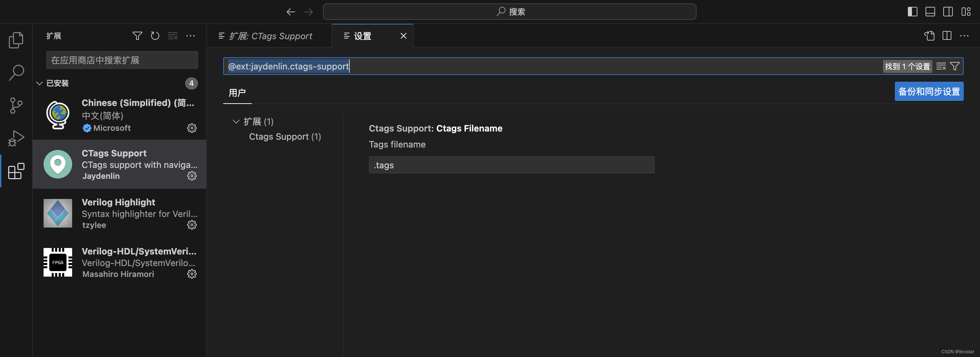Switch to the 扩展: CTags Support tab
This screenshot has width=980, height=357.
(270, 36)
